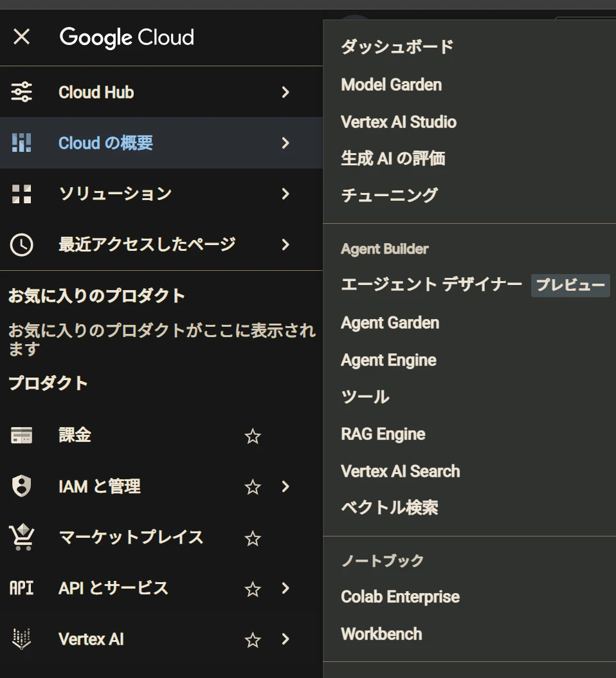Open 生成 AI の評価
616x678 pixels.
(x=393, y=159)
